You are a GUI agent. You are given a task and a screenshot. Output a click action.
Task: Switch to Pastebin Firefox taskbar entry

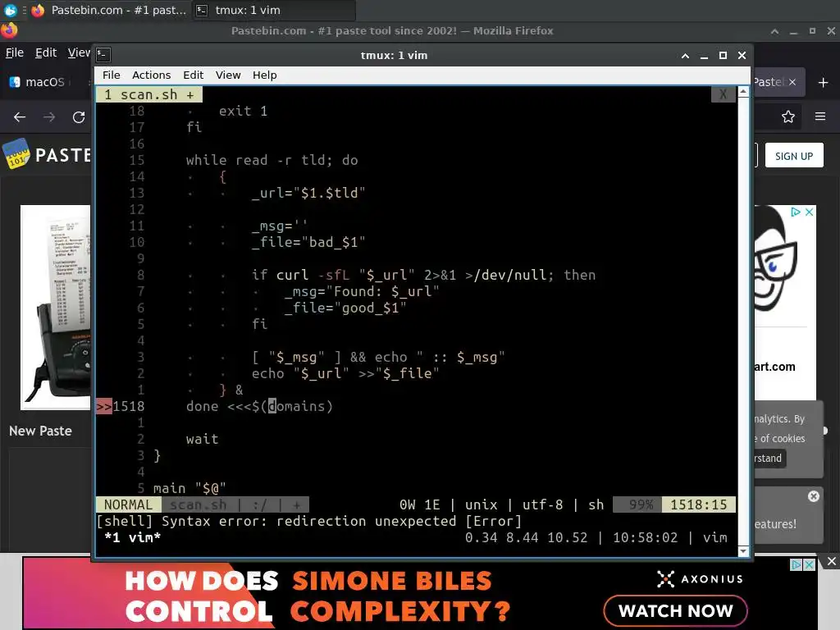109,10
